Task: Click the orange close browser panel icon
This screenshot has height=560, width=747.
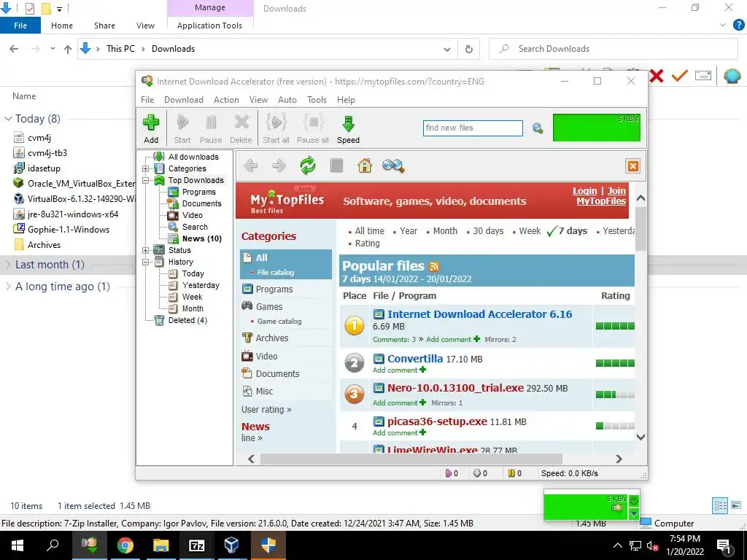Action: tap(632, 166)
